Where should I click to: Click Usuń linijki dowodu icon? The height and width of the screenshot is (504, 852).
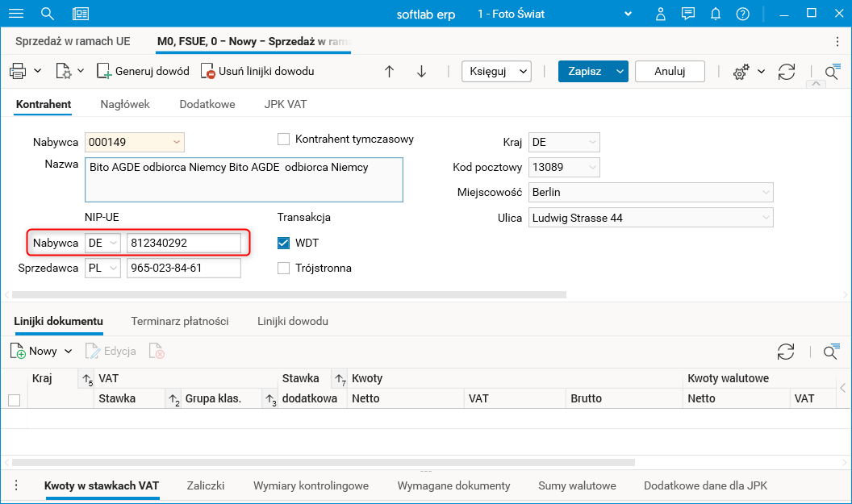[x=208, y=72]
